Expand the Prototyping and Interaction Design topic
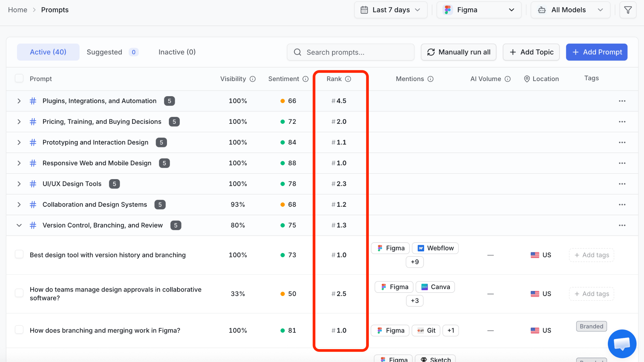Viewport: 644px width, 362px height. [19, 142]
